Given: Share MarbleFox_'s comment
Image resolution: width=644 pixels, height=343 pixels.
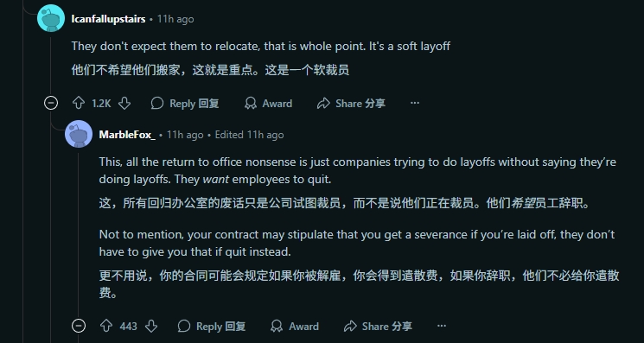Looking at the screenshot, I should tap(378, 327).
